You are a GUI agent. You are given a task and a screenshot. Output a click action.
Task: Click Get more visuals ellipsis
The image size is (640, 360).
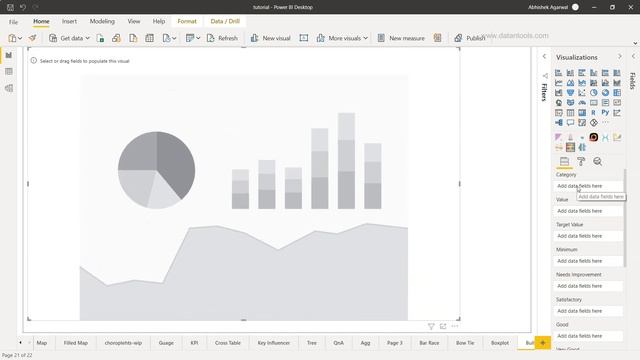pos(605,122)
